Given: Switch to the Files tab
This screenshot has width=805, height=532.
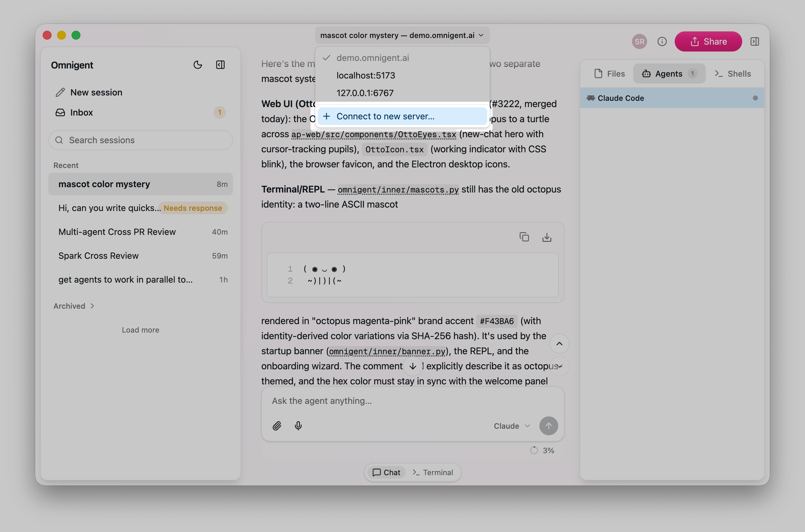Looking at the screenshot, I should pos(609,73).
